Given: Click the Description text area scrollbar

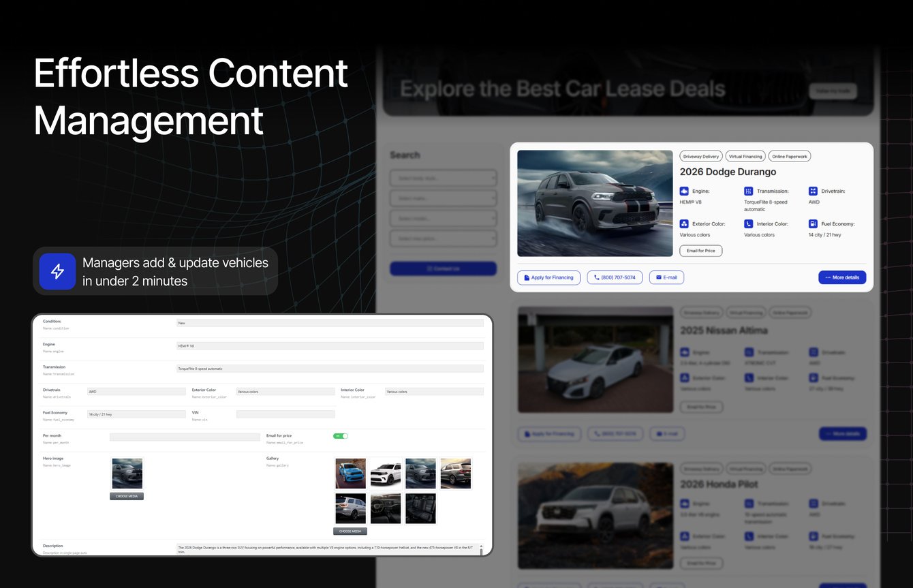Looking at the screenshot, I should [481, 549].
